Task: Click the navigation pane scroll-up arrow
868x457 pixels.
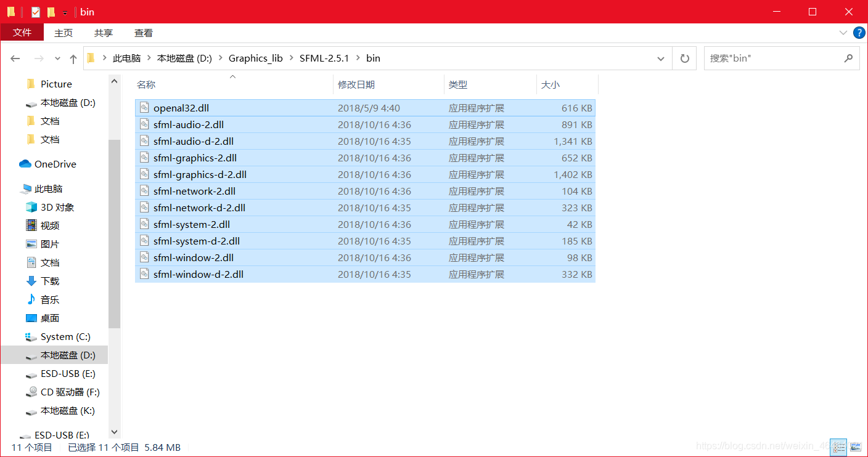Action: coord(114,81)
